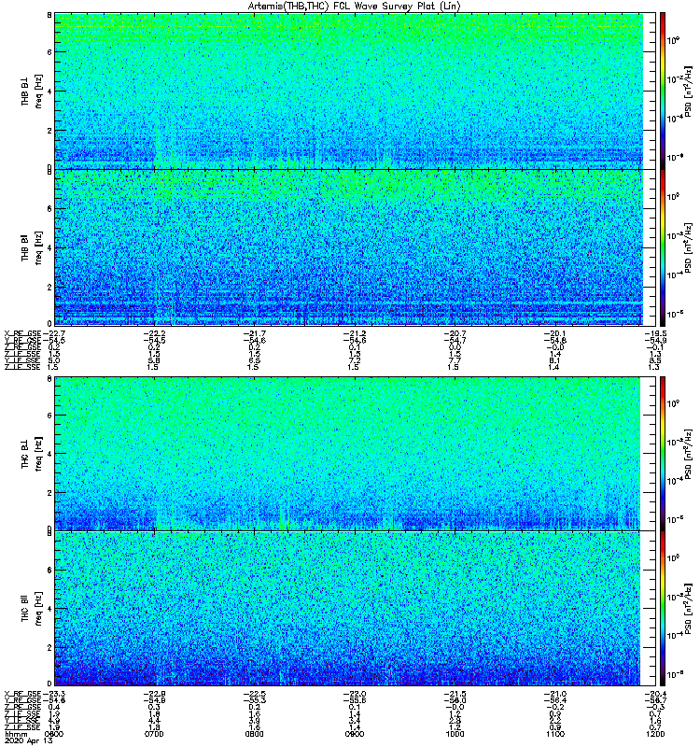Click the 'hhmm' row label
Viewport: 700px width, 747px height.
point(14,734)
